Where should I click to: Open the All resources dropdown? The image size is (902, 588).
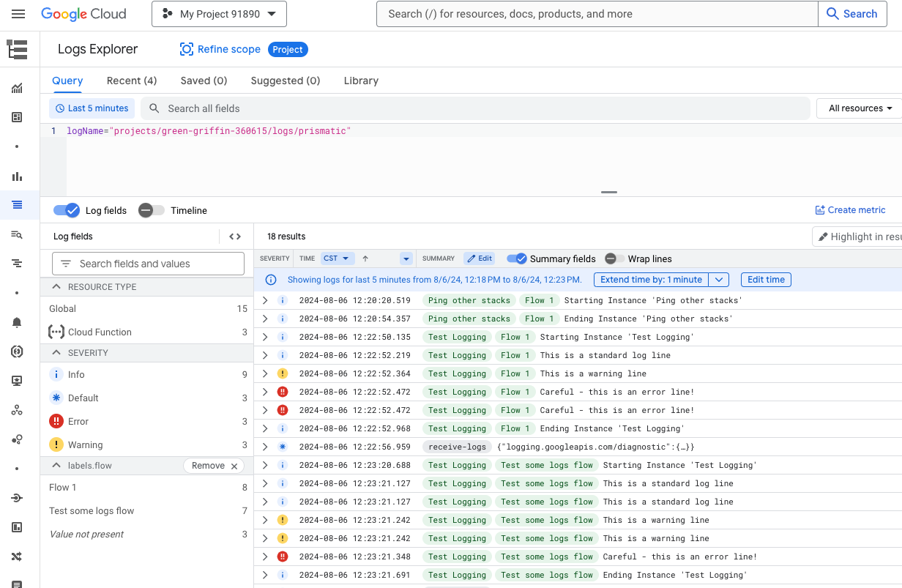860,108
